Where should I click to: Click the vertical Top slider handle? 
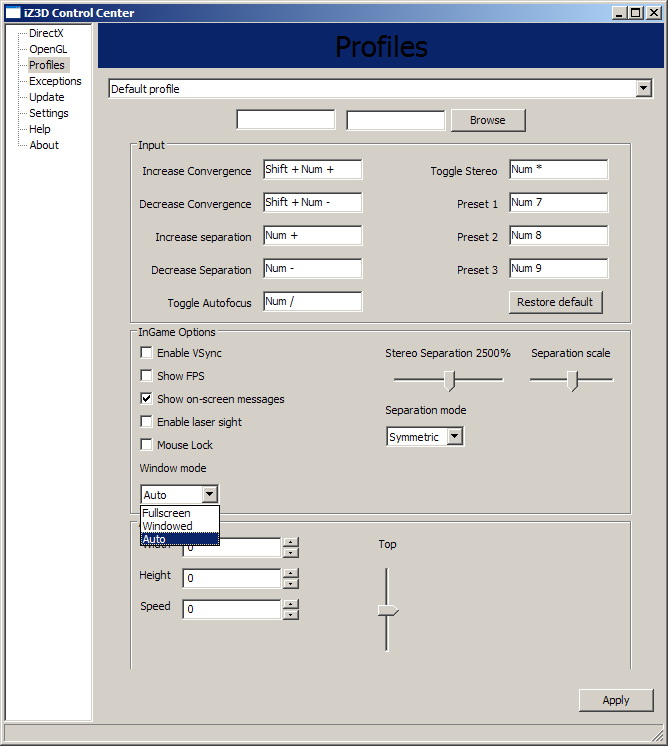pyautogui.click(x=388, y=610)
